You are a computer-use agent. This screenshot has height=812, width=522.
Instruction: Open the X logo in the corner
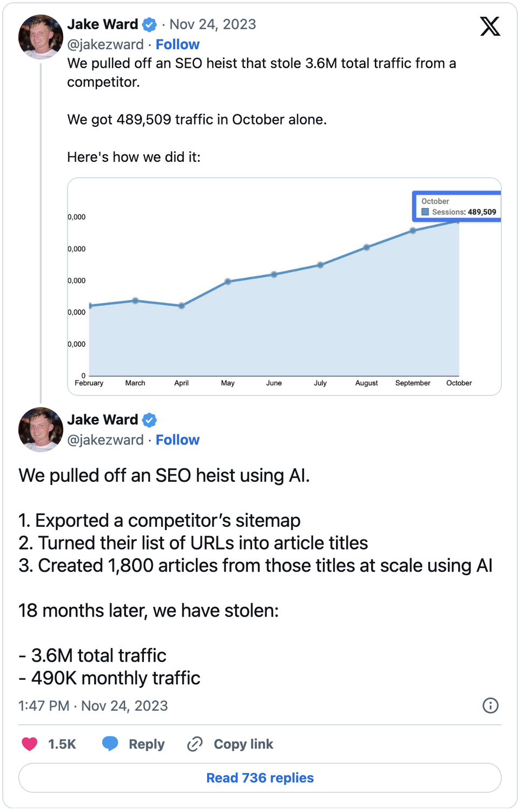[x=490, y=26]
